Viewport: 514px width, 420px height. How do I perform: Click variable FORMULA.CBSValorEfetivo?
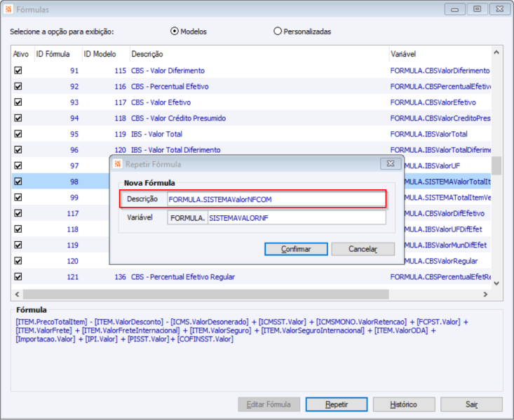click(433, 102)
